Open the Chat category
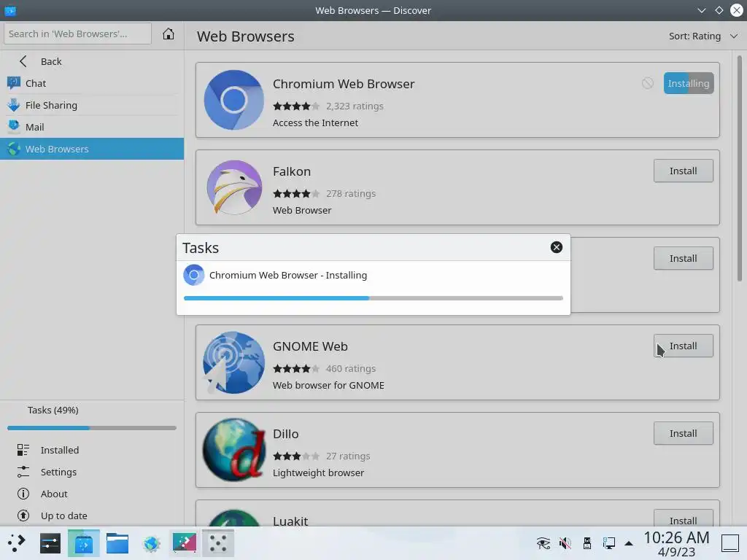This screenshot has height=560, width=747. click(92, 83)
